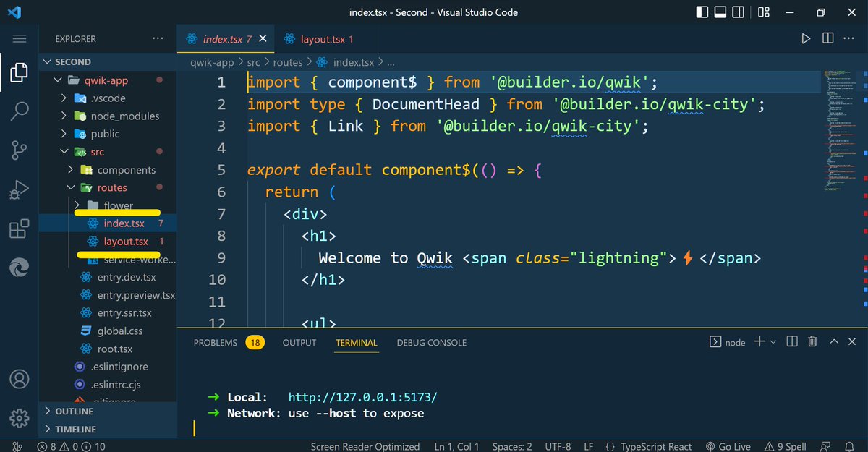Click the src breadcrumb segment
The height and width of the screenshot is (452, 868).
(x=253, y=62)
